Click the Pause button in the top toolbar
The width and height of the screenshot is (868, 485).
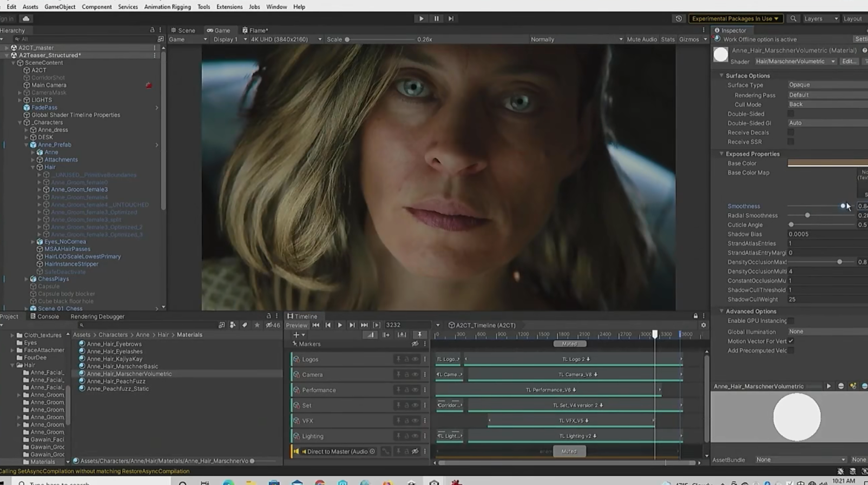[x=436, y=18]
